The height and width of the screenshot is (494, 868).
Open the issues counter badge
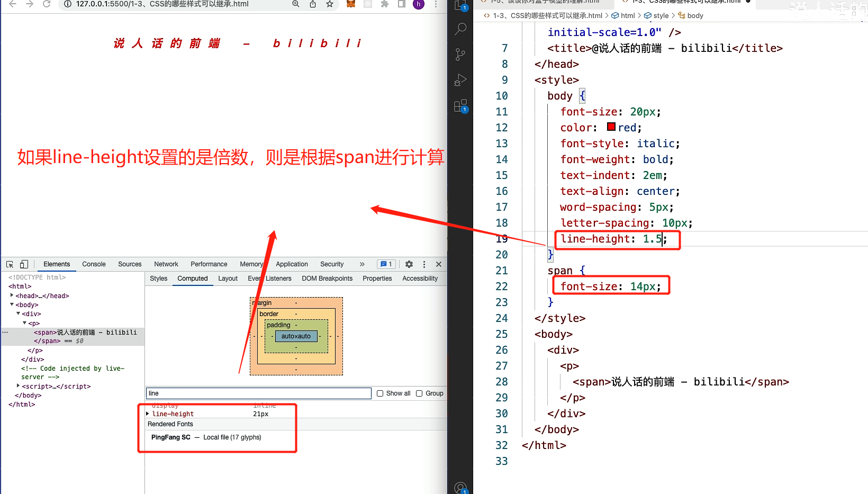pos(386,264)
